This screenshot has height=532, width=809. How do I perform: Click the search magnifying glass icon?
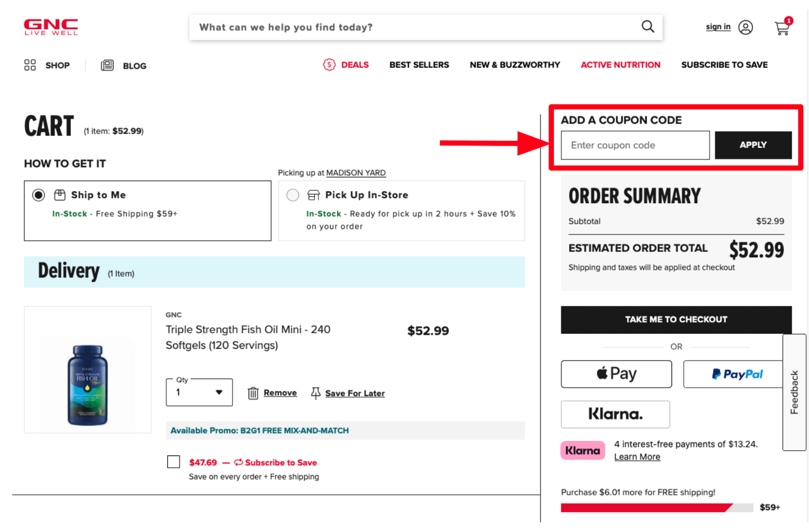tap(648, 26)
